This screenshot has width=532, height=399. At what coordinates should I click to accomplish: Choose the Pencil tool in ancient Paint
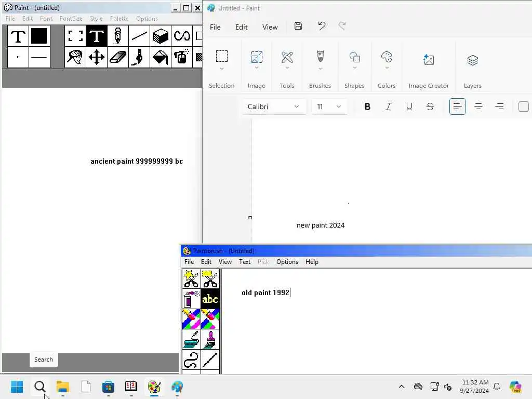(118, 36)
